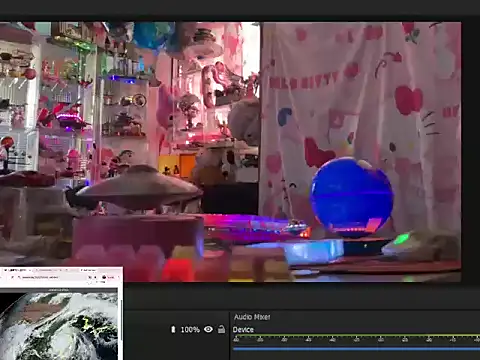Click the bookmark icon at address bar end
The width and height of the screenshot is (480, 360).
pos(90,277)
